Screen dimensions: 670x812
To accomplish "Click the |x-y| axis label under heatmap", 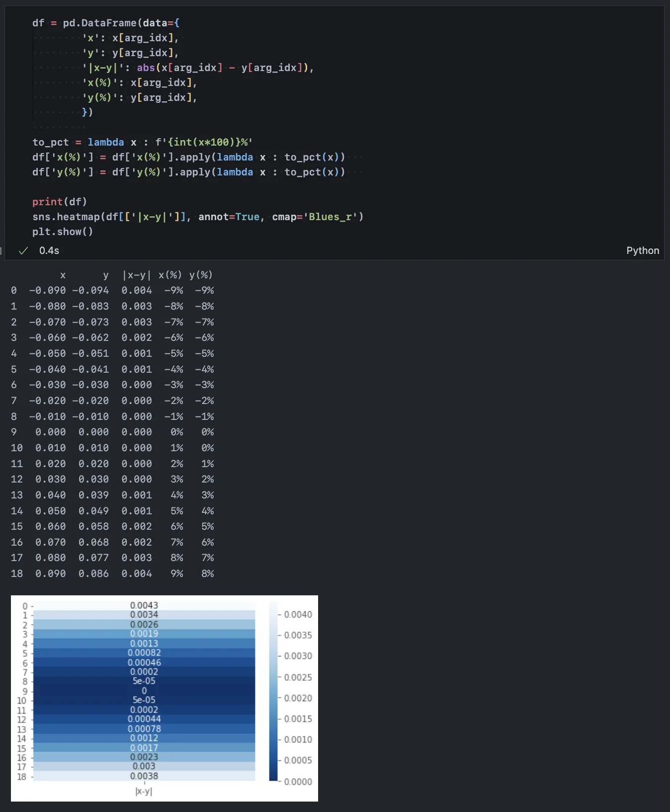I will click(x=144, y=792).
